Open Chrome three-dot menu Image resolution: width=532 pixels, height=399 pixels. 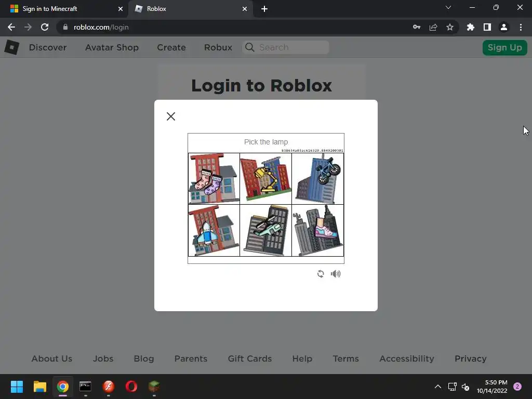(x=521, y=27)
